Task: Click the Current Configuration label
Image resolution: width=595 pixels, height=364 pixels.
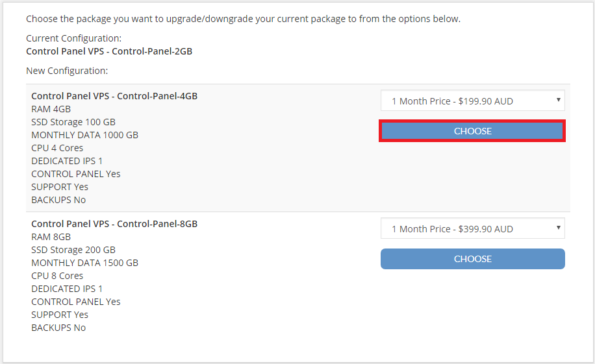Action: point(73,38)
